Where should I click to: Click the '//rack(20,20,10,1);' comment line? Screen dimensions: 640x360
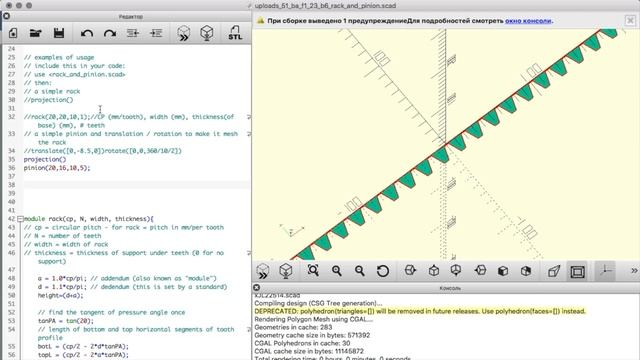tap(129, 121)
